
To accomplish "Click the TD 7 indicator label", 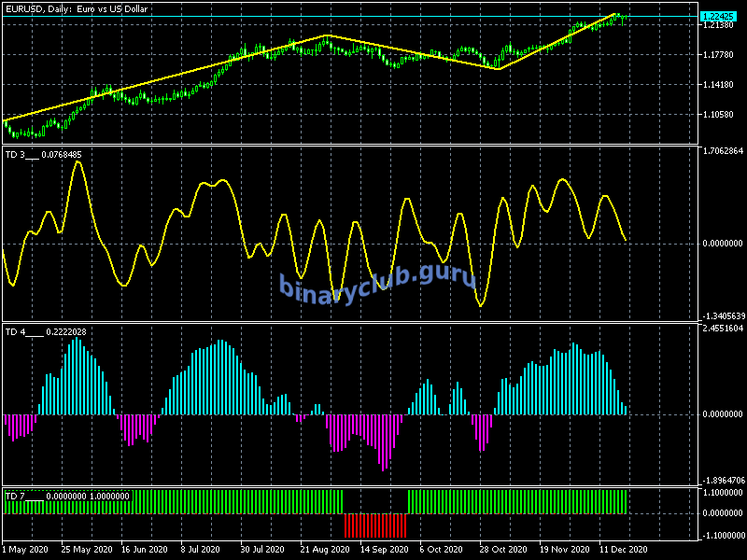I will pos(67,497).
